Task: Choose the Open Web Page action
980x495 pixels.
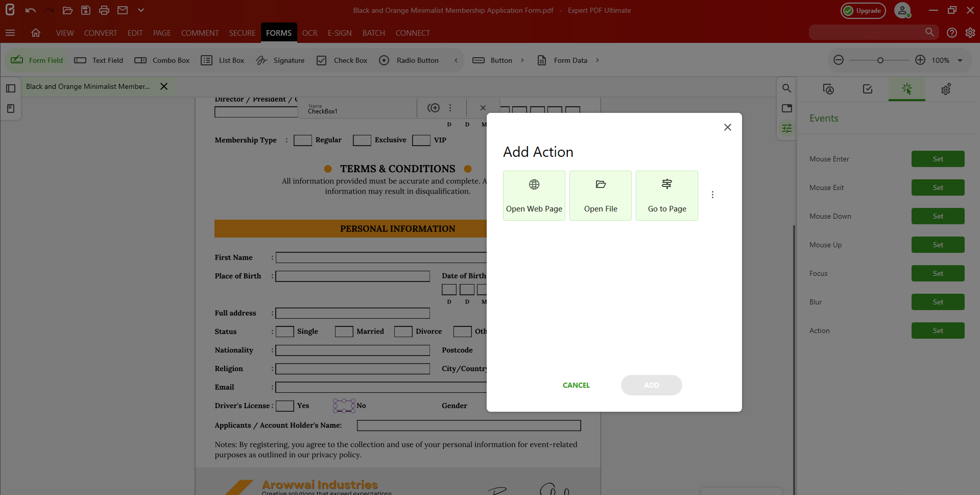Action: [x=534, y=195]
